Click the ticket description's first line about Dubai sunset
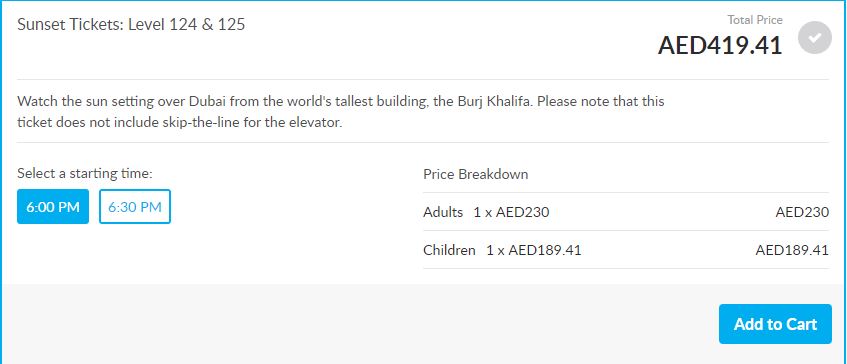 pos(341,101)
